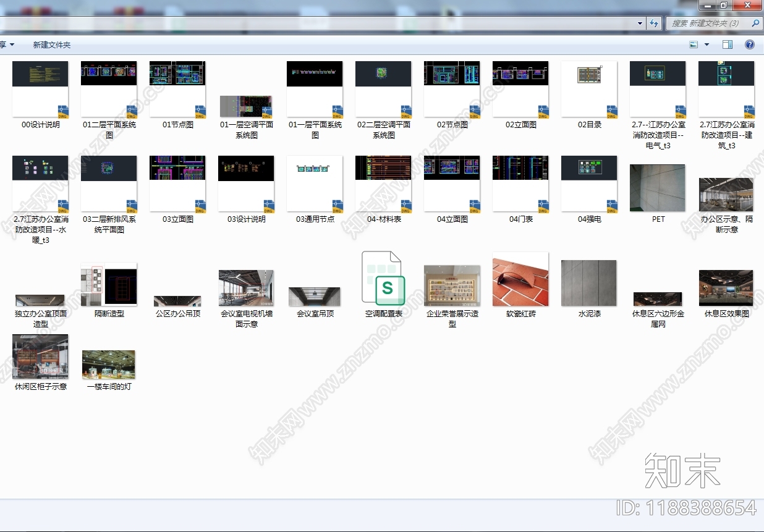
Task: Click the file name 03二层新排风系统平面图
Action: pyautogui.click(x=109, y=224)
